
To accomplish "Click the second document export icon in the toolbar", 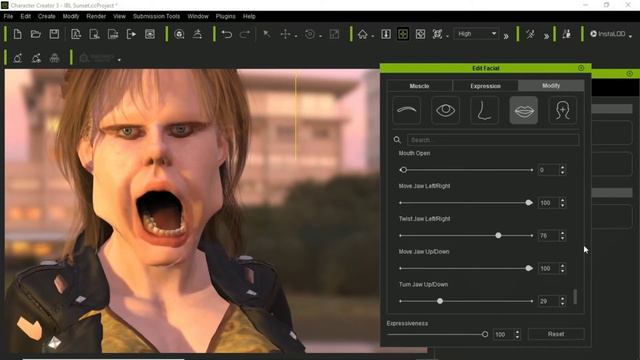I will (94, 34).
